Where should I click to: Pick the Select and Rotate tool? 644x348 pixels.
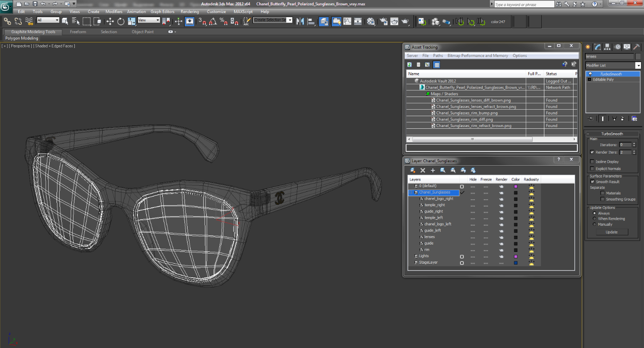coord(121,21)
